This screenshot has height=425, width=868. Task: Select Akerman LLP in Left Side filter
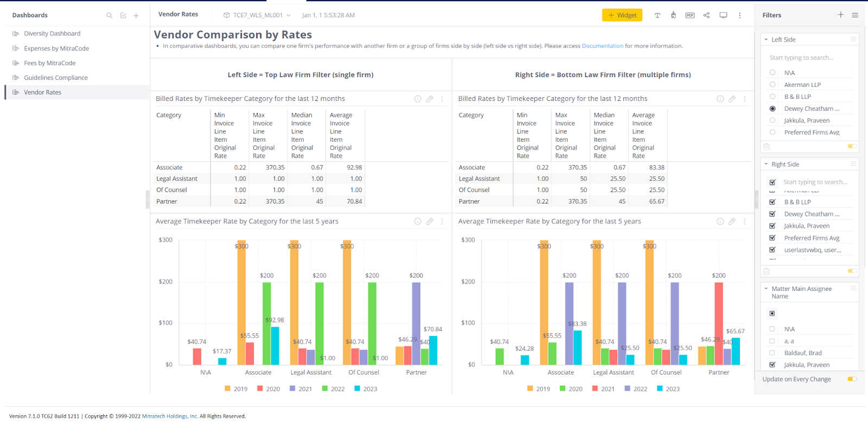pos(773,85)
